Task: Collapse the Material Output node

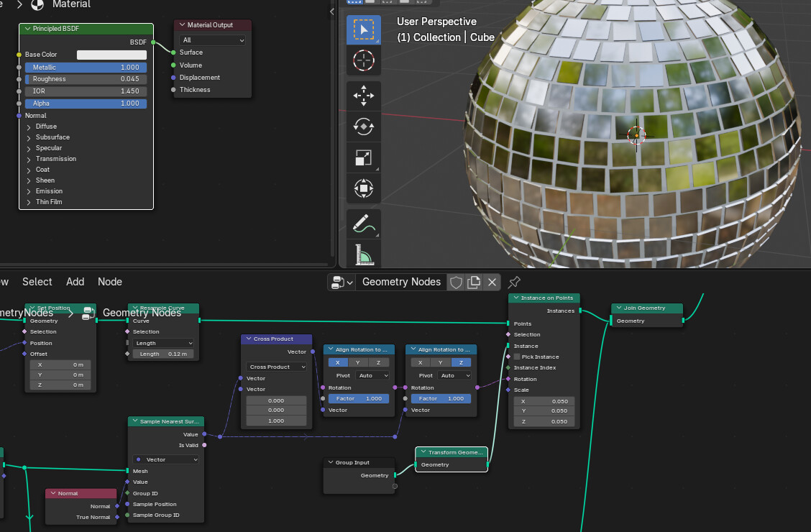Action: click(182, 25)
